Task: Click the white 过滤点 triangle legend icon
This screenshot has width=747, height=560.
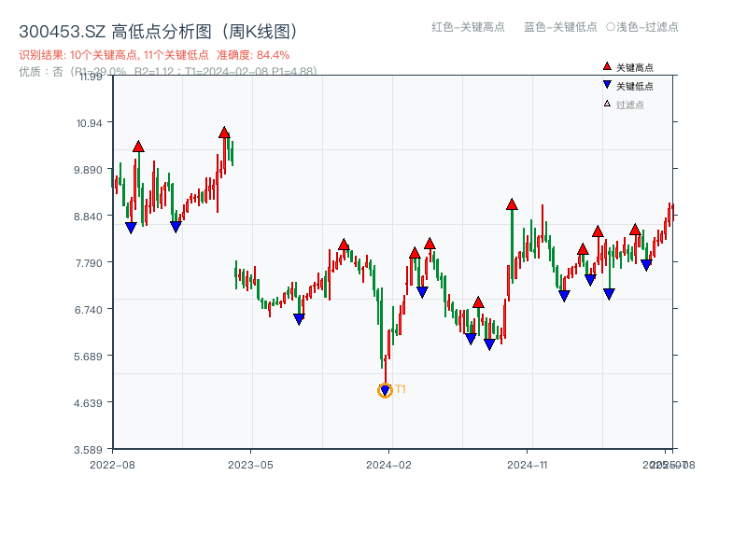Action: (x=607, y=104)
